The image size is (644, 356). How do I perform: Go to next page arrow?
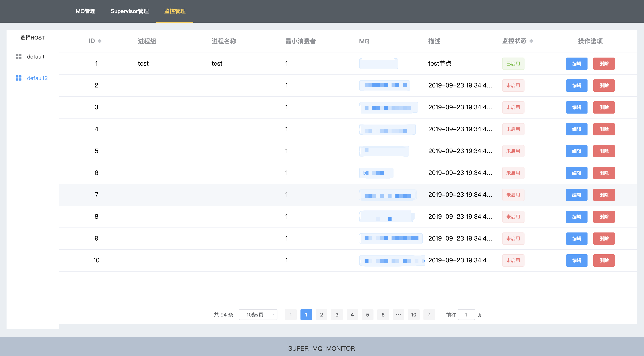(x=429, y=315)
